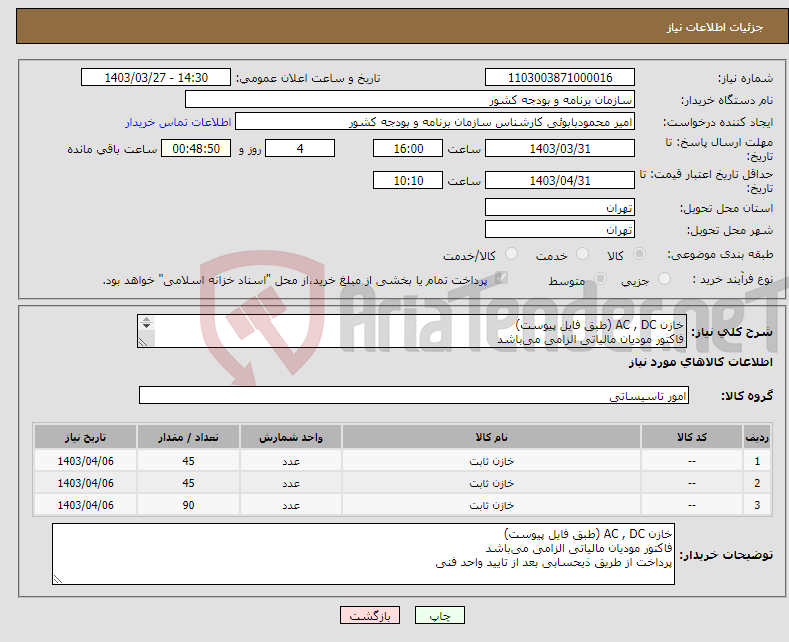Click the remaining time 00:48:50 field
Screen dimensions: 789x642
[196, 148]
